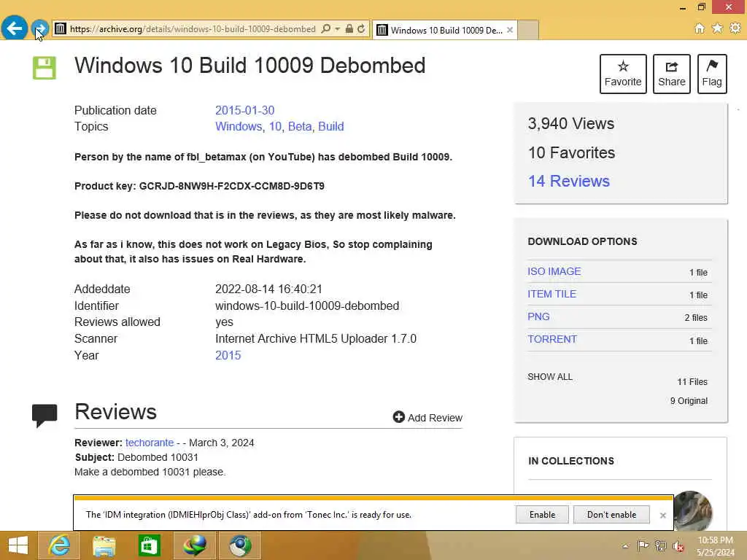Image resolution: width=747 pixels, height=560 pixels.
Task: Open the Build topic link
Action: (331, 127)
